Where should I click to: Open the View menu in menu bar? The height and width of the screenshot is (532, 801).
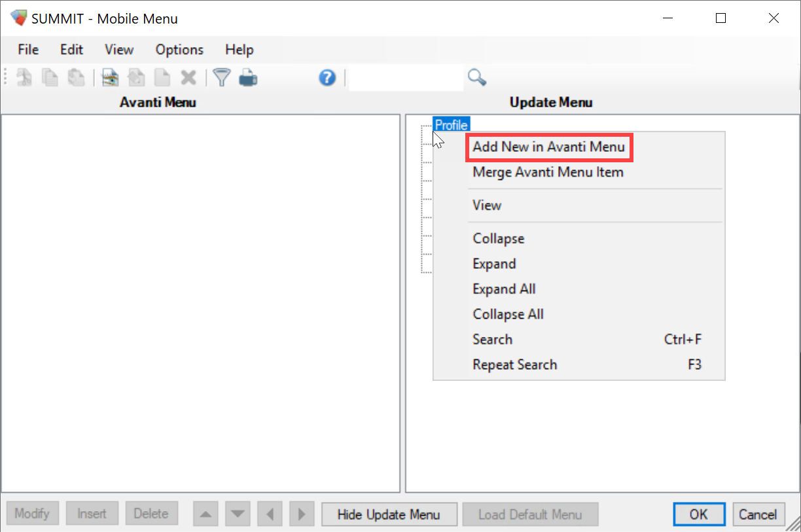click(x=119, y=50)
